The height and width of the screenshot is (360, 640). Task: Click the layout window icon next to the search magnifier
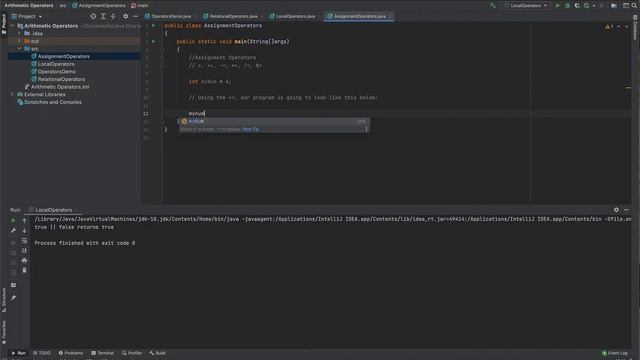625,6
